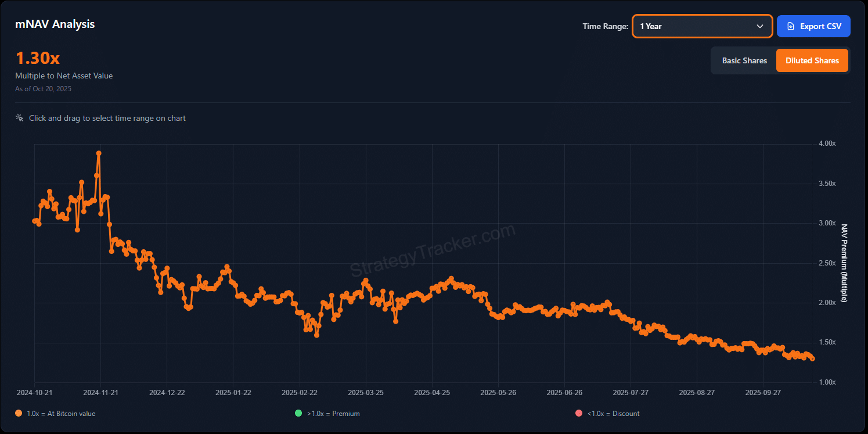Open the Time Range '1 Year' dropdown

(x=701, y=26)
